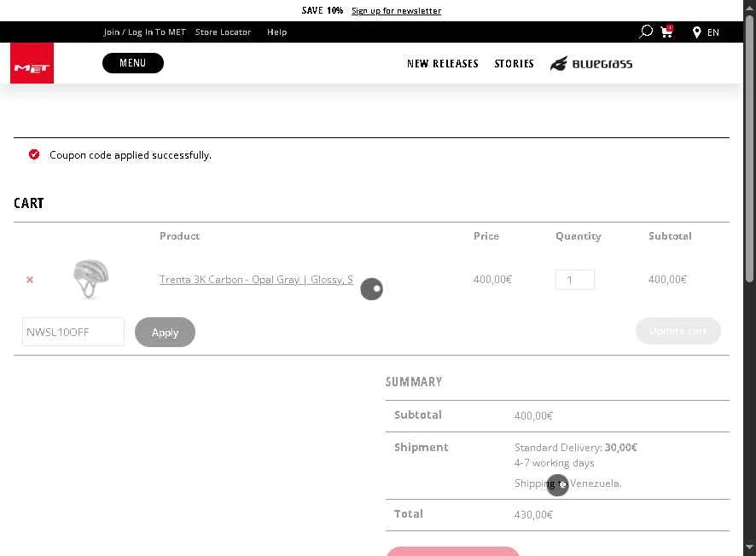Open Trenta 3K Carbon product link
The image size is (756, 556).
tap(256, 280)
